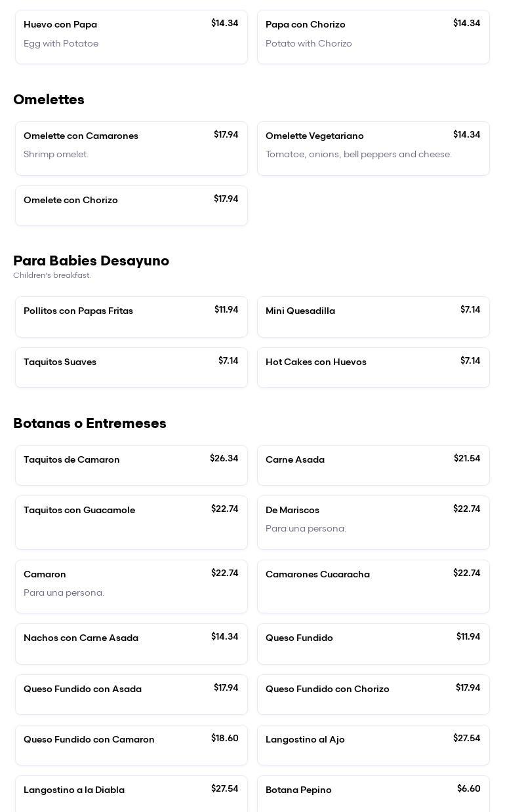Choose Hot Cakes con Huevos

(373, 368)
